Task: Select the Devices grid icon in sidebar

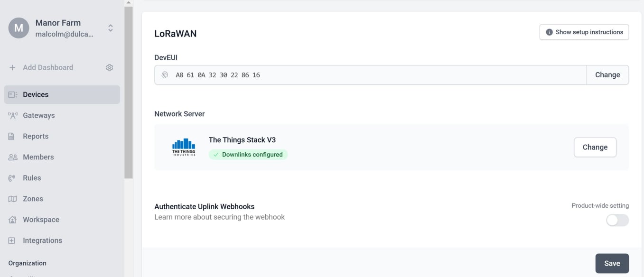Action: point(12,94)
